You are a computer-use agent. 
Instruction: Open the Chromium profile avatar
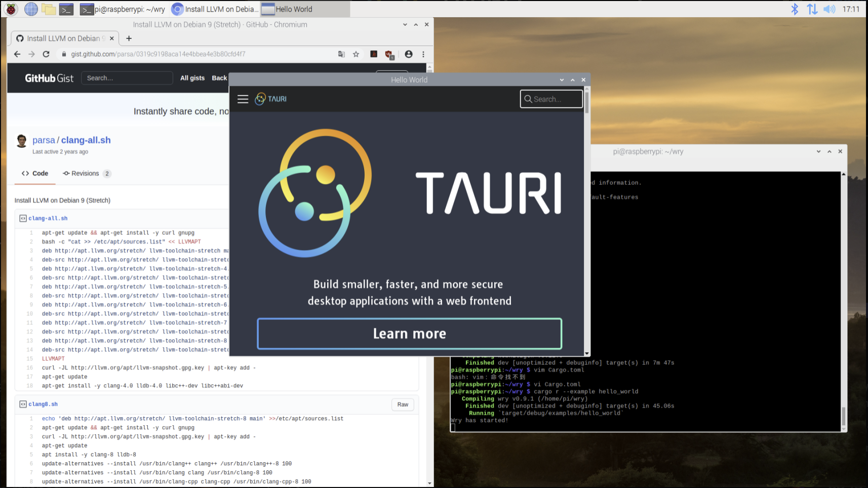408,54
